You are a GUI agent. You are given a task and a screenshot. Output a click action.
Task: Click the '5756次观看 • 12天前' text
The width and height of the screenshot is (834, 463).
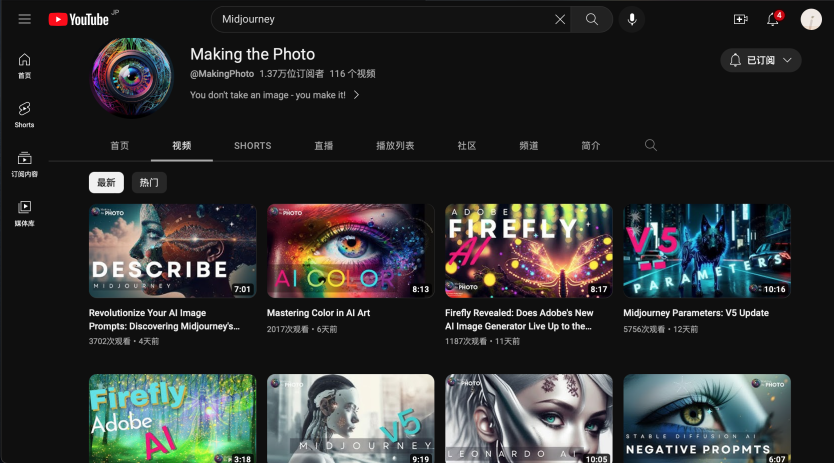pyautogui.click(x=661, y=329)
